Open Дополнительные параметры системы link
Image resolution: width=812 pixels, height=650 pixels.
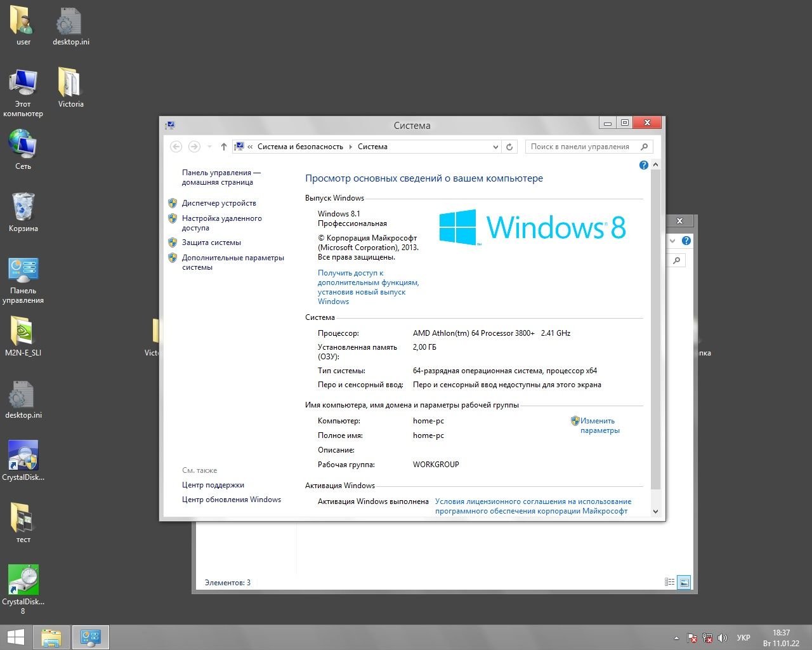tap(233, 262)
